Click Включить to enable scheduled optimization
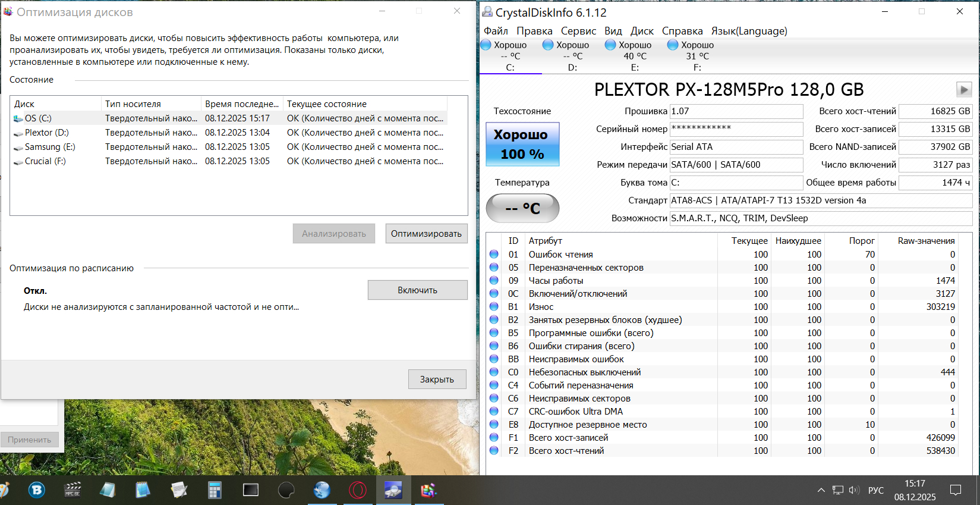Viewport: 980px width, 505px height. pos(417,290)
